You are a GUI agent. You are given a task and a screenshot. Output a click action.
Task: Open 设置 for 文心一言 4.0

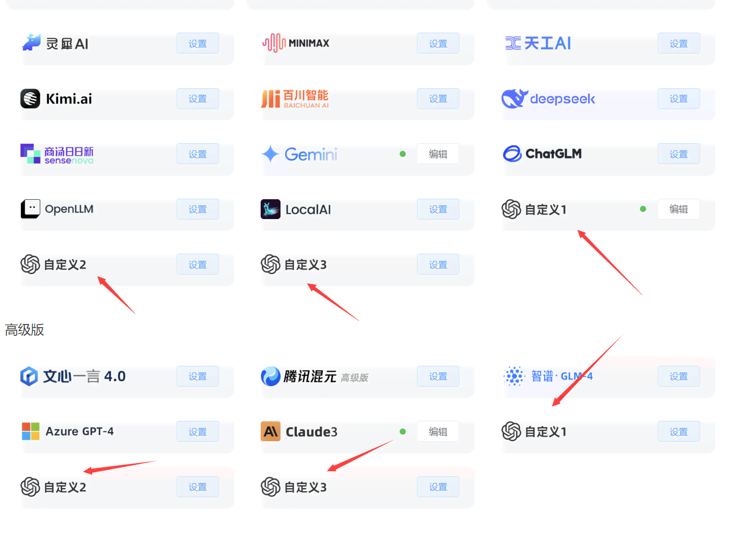tap(198, 376)
